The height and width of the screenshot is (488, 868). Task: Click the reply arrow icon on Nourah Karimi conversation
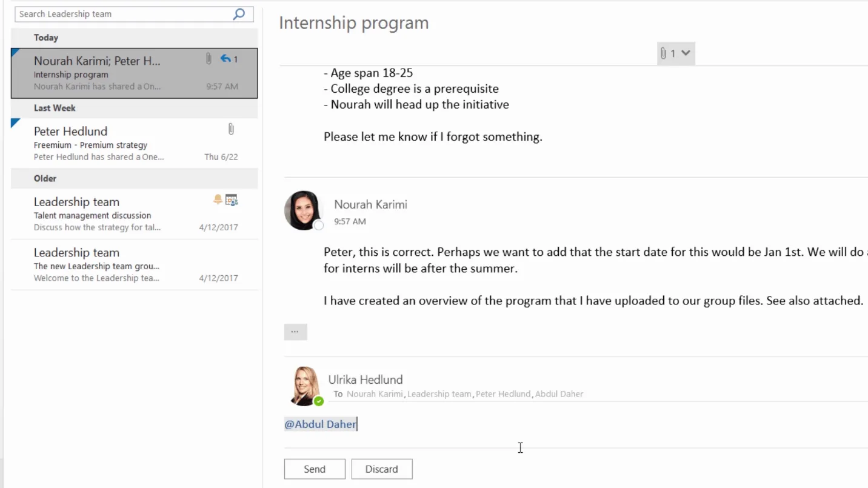pyautogui.click(x=225, y=59)
